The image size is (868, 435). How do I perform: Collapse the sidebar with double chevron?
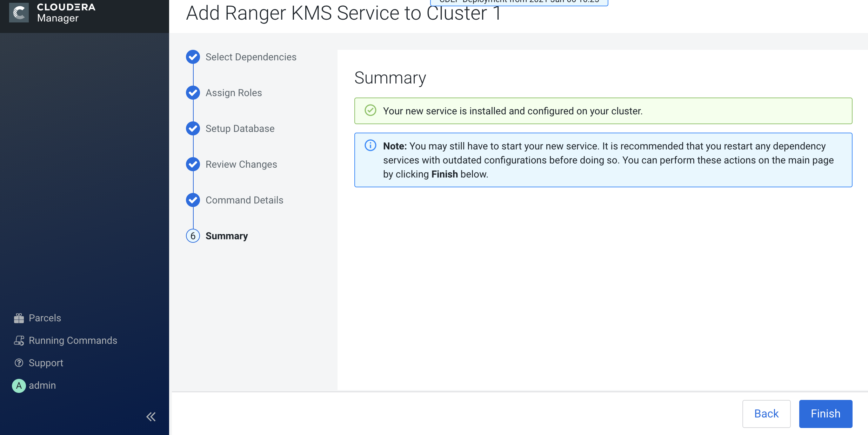pyautogui.click(x=151, y=417)
